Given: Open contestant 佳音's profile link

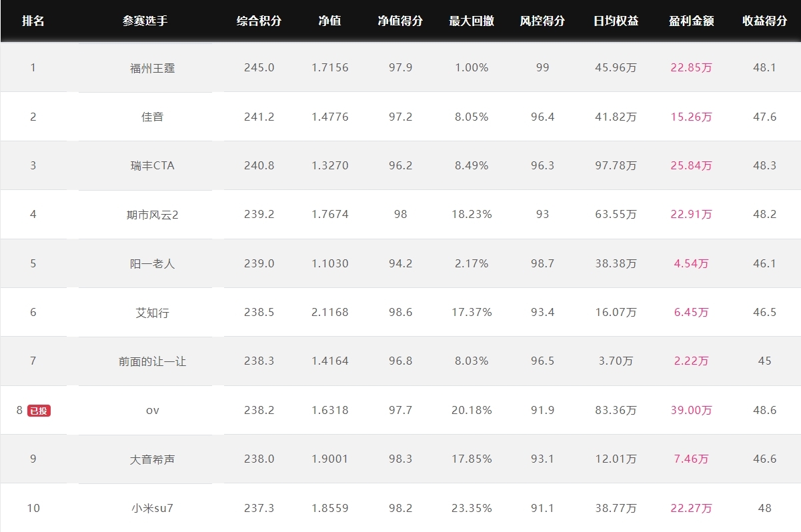Looking at the screenshot, I should coord(153,117).
